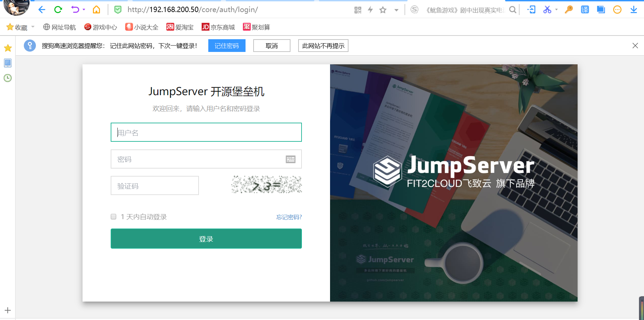Open the orange chat bubble icon

click(x=617, y=10)
